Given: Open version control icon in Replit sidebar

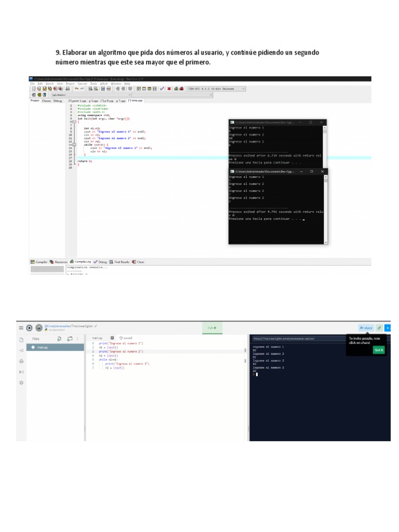Looking at the screenshot, I should click(21, 350).
